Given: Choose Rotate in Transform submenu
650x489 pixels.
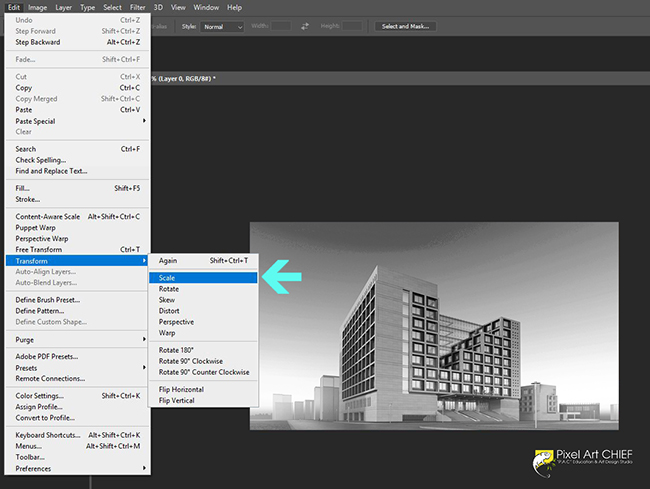Looking at the screenshot, I should click(x=203, y=289).
